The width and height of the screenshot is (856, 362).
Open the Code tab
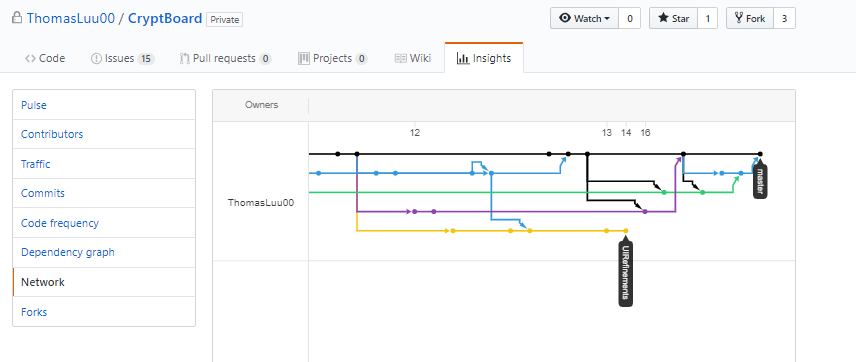(x=45, y=58)
